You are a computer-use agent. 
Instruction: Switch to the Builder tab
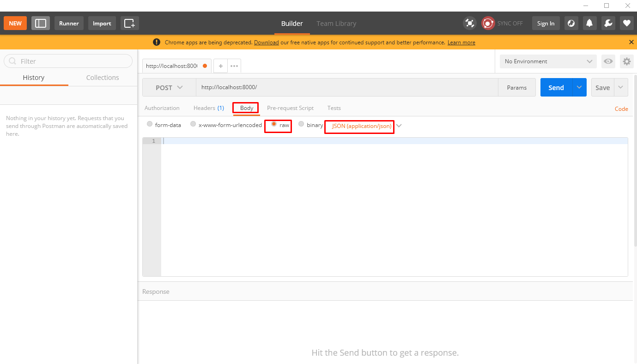point(292,24)
